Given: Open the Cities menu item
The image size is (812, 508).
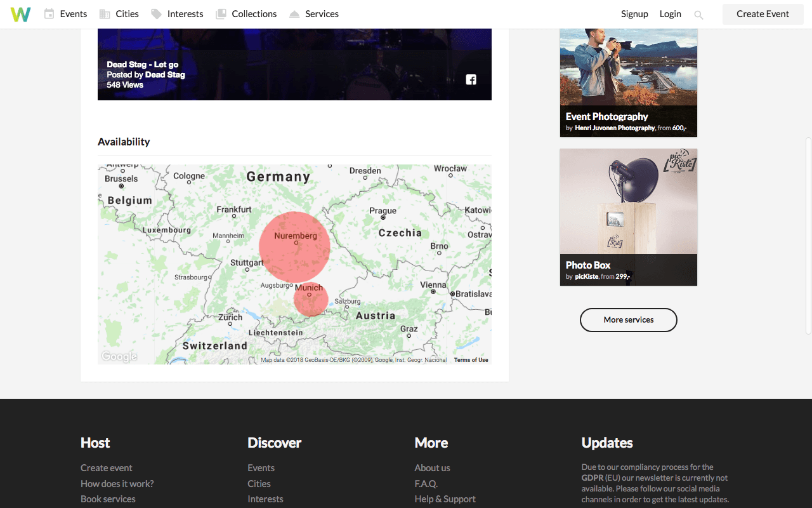Looking at the screenshot, I should tap(127, 14).
